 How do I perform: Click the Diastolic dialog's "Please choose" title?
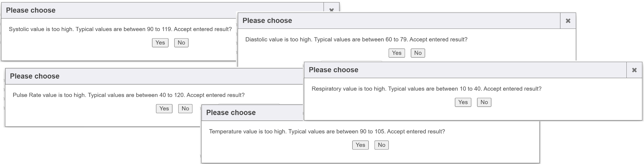click(267, 21)
